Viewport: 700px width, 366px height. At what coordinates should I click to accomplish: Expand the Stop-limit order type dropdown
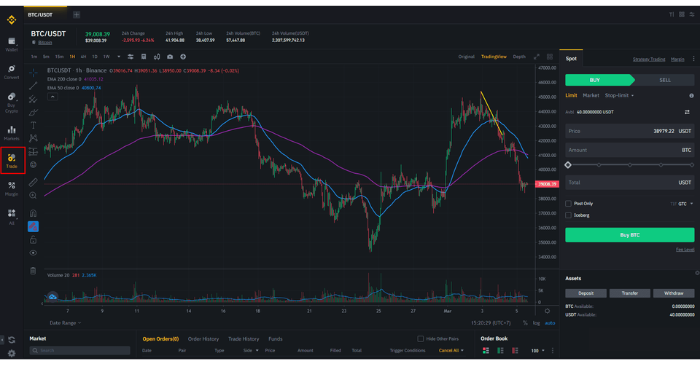click(619, 96)
